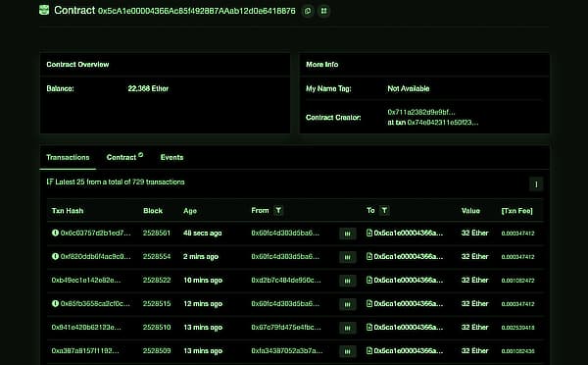Click IN badge on block 2528510 row
Screen dimensions: 588x365
(348, 328)
